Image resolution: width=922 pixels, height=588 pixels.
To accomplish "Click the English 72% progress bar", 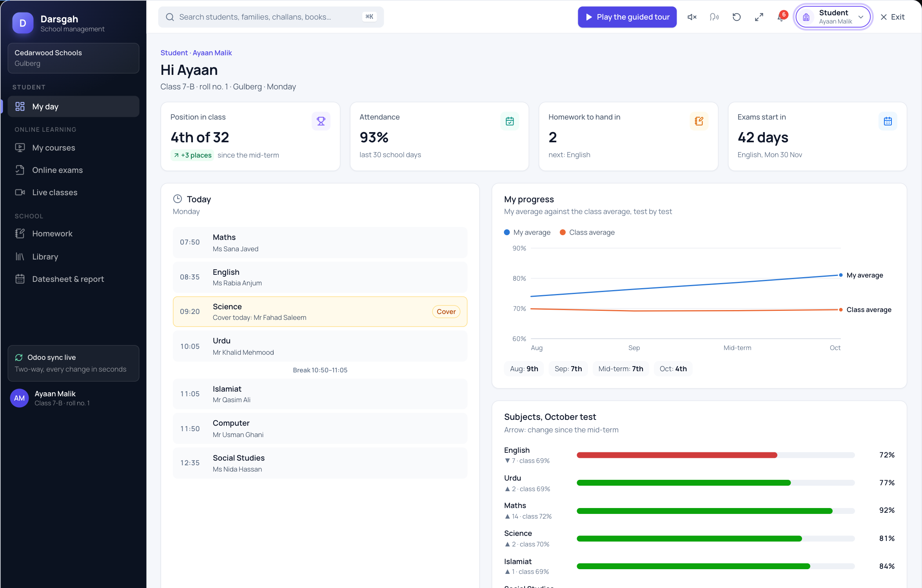I will (715, 455).
